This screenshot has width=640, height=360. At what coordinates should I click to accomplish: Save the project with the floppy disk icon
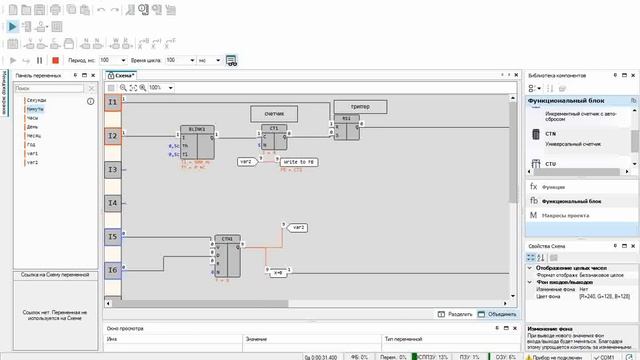click(x=40, y=9)
